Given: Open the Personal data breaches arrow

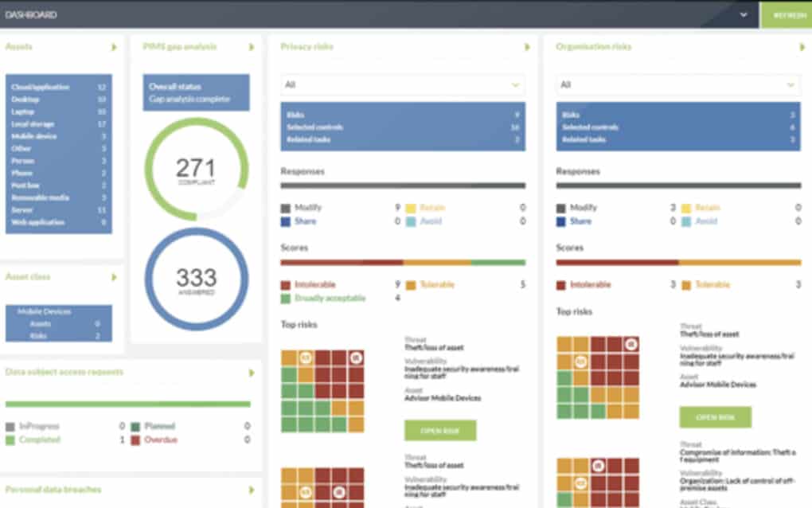Looking at the screenshot, I should tap(252, 490).
